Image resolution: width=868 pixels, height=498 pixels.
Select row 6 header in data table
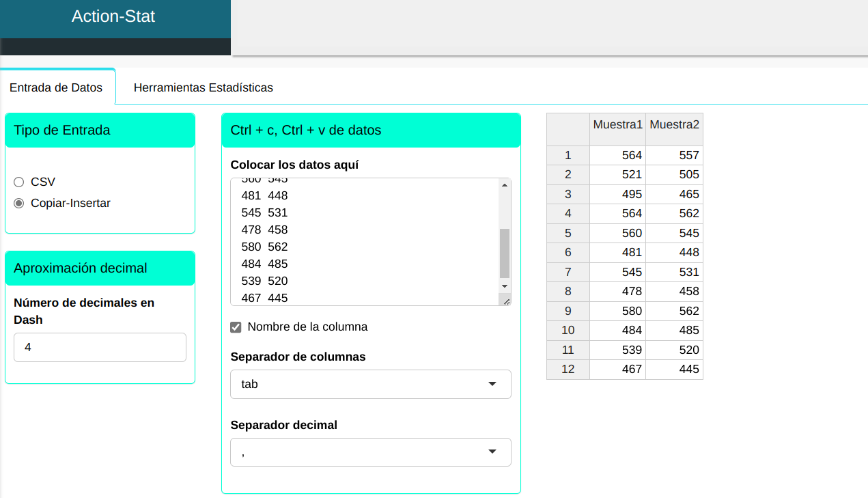[568, 253]
